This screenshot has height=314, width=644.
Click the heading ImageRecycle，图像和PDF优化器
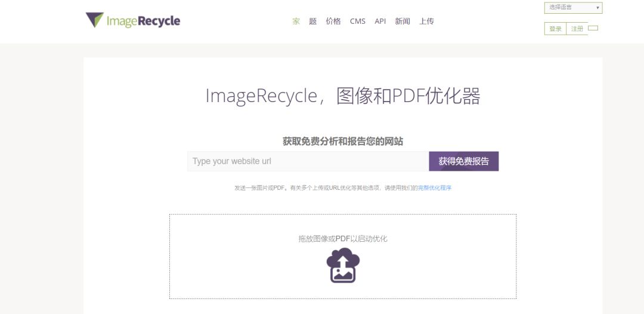[343, 96]
